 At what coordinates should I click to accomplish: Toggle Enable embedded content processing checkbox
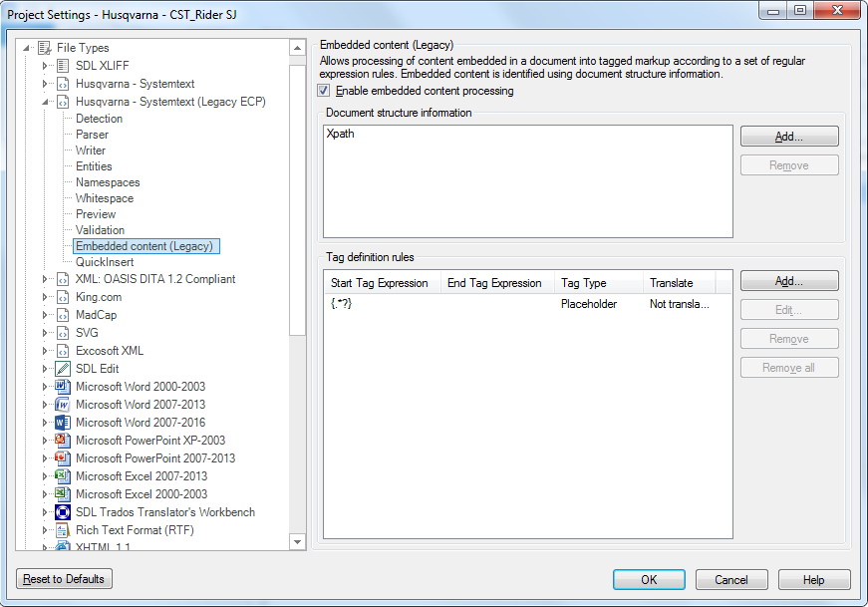tap(324, 91)
